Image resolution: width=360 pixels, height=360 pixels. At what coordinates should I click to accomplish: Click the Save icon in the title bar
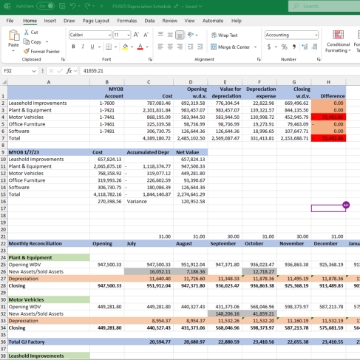point(62,6)
